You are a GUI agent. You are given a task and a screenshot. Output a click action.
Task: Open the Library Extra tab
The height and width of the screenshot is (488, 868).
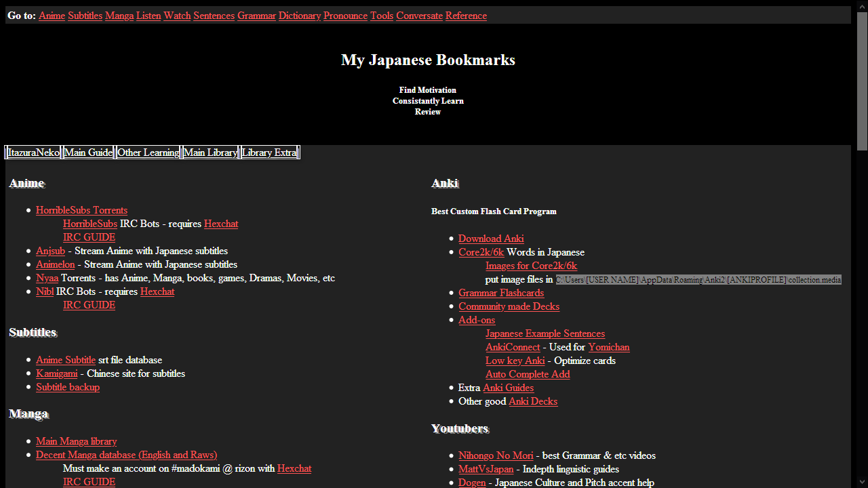269,152
